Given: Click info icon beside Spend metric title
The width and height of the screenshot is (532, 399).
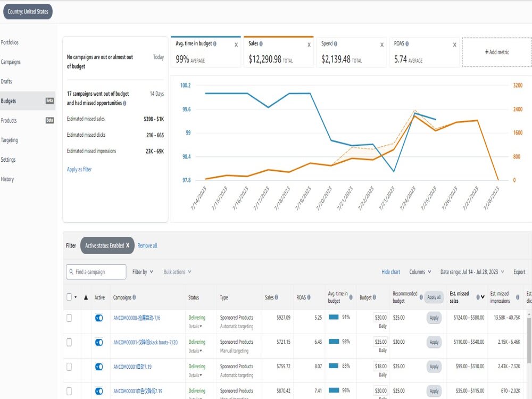Looking at the screenshot, I should click(336, 44).
